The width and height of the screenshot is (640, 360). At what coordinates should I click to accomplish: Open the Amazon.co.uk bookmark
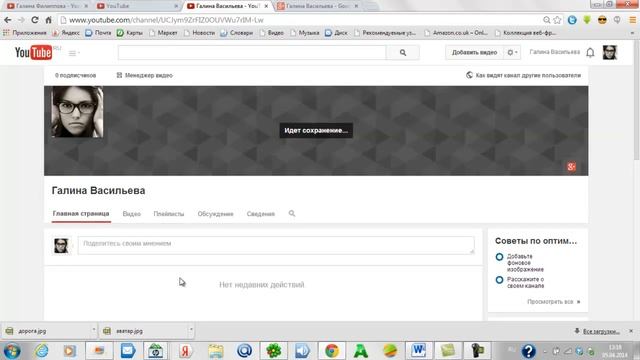tap(456, 33)
